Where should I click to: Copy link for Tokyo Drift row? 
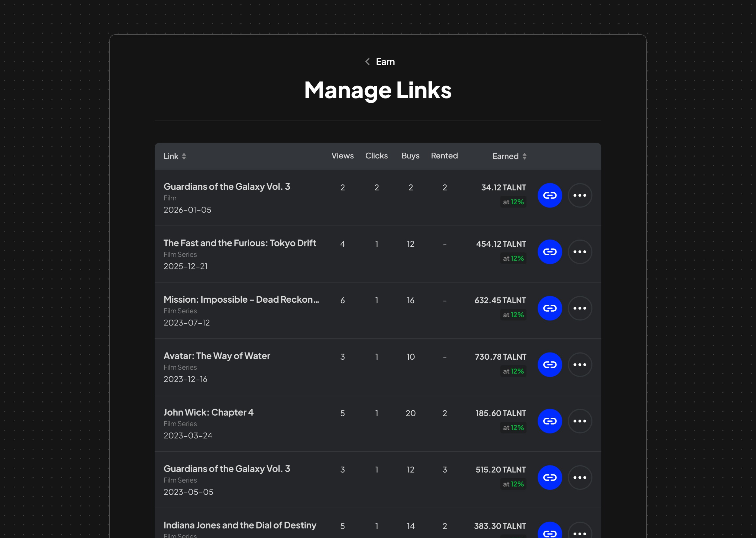(x=549, y=252)
